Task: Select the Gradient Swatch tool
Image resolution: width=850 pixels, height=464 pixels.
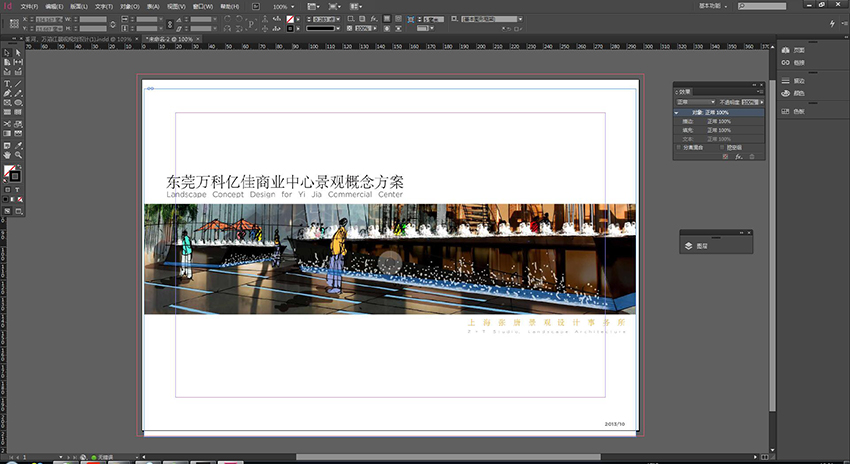Action: [x=7, y=133]
